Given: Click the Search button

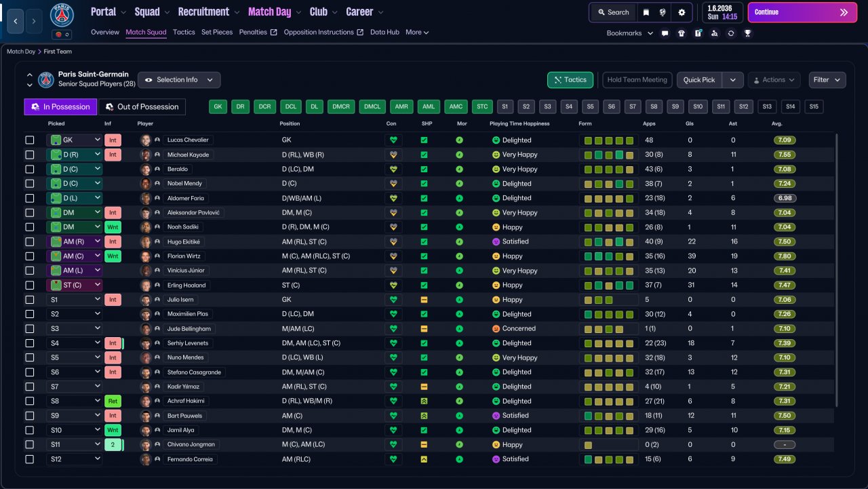Looking at the screenshot, I should click(x=613, y=12).
